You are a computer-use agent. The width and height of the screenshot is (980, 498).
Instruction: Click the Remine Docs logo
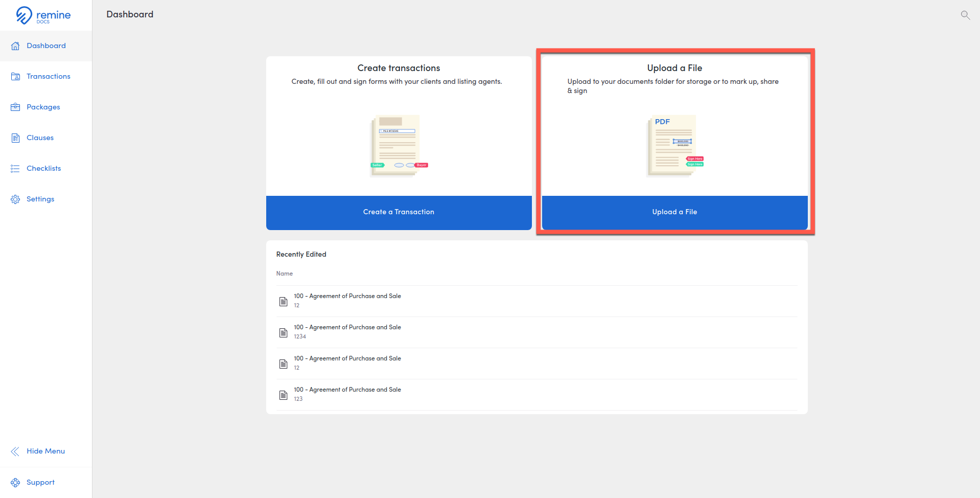point(43,15)
